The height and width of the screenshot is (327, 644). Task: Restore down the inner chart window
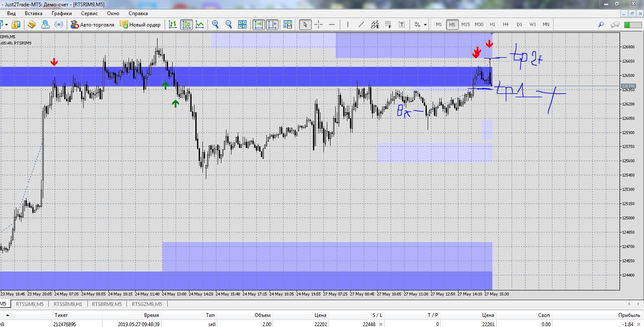pyautogui.click(x=632, y=13)
